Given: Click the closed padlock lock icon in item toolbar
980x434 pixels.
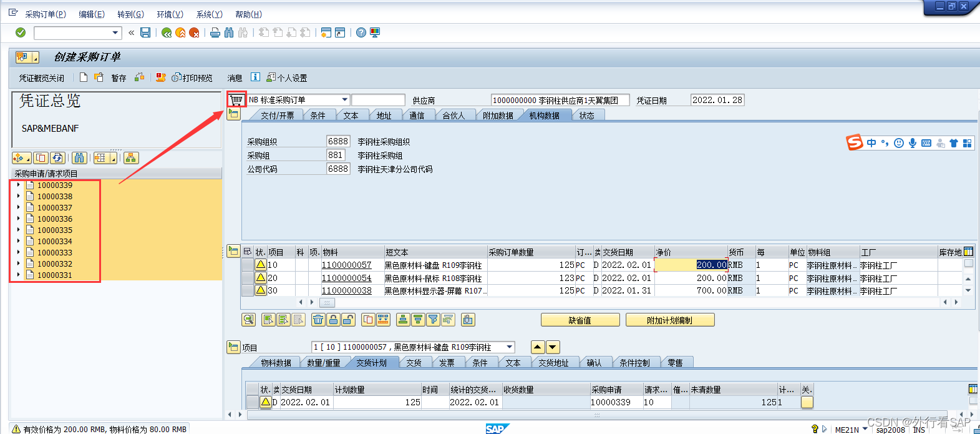Looking at the screenshot, I should [x=334, y=320].
